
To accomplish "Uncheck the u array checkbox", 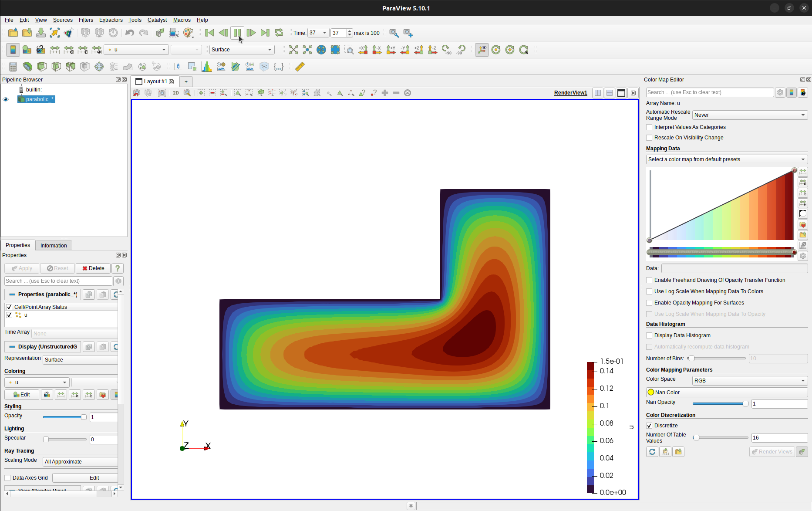I will [9, 315].
